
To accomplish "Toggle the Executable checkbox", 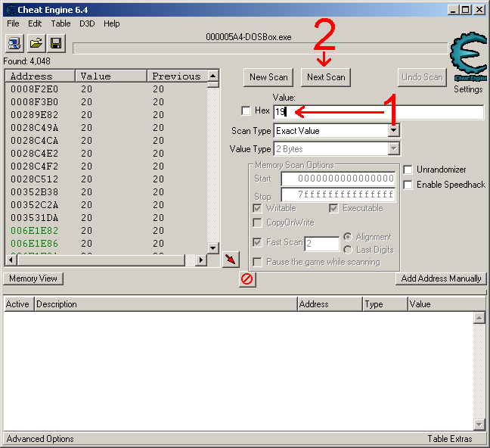I will [333, 208].
